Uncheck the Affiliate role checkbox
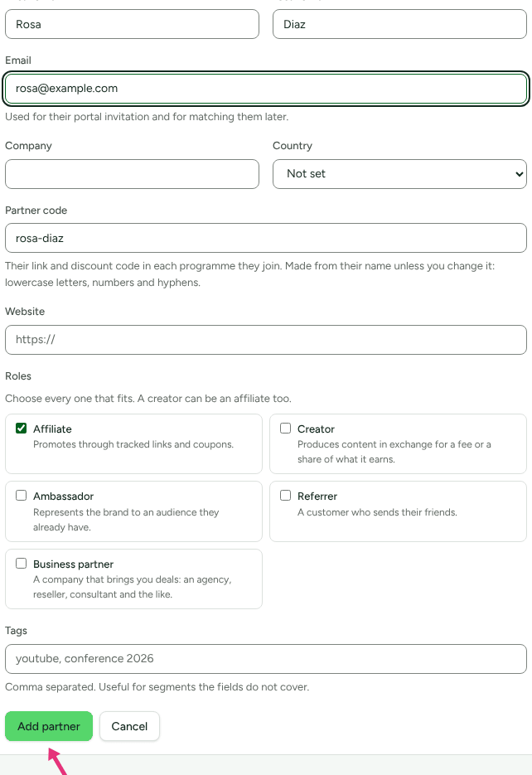The height and width of the screenshot is (775, 532). tap(21, 428)
